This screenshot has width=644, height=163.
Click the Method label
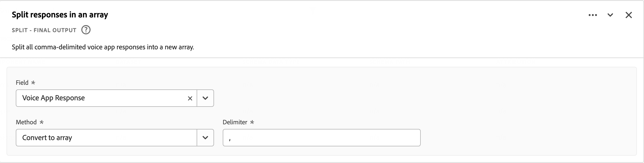click(x=26, y=122)
